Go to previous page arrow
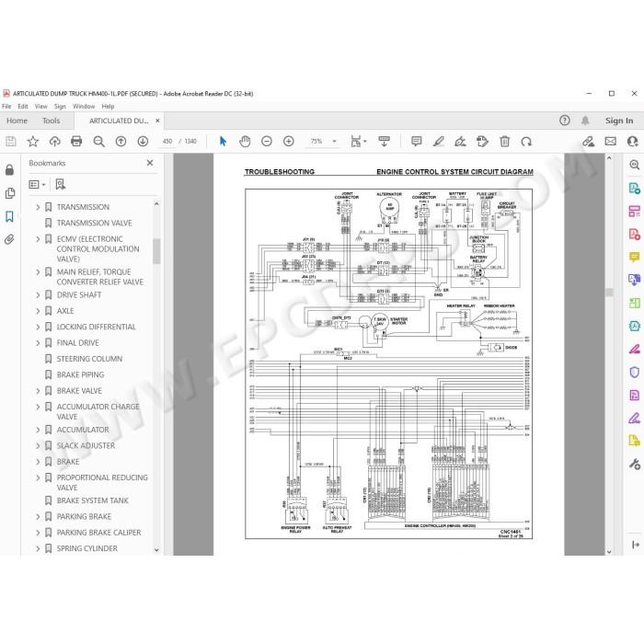The height and width of the screenshot is (644, 644). pyautogui.click(x=121, y=142)
